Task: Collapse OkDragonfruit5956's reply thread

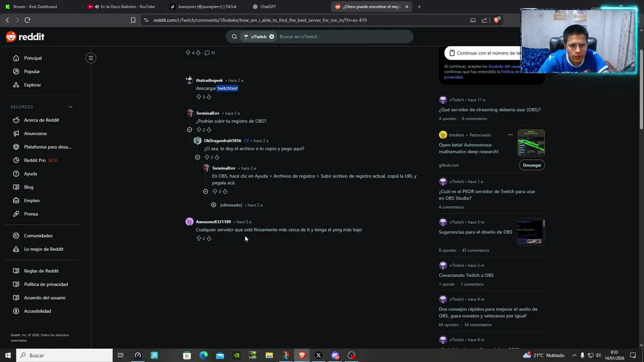Action: (198, 157)
